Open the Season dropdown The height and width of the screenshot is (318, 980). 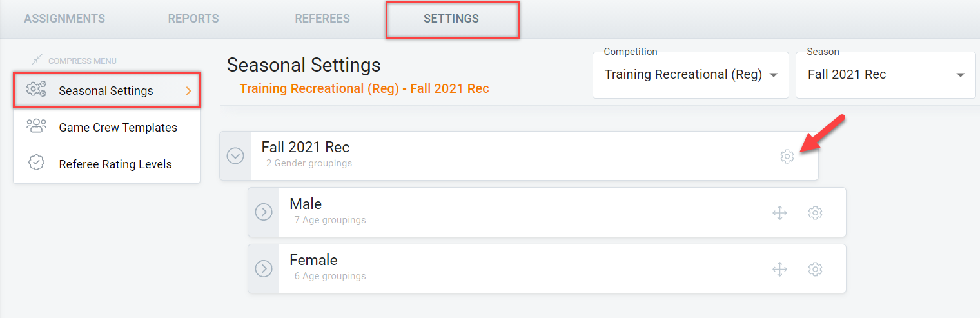tap(885, 75)
